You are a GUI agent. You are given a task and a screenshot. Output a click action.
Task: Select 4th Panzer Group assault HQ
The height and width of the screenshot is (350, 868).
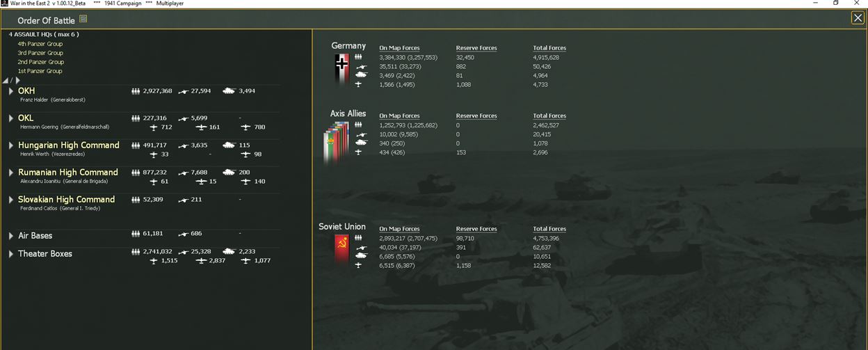coord(40,44)
